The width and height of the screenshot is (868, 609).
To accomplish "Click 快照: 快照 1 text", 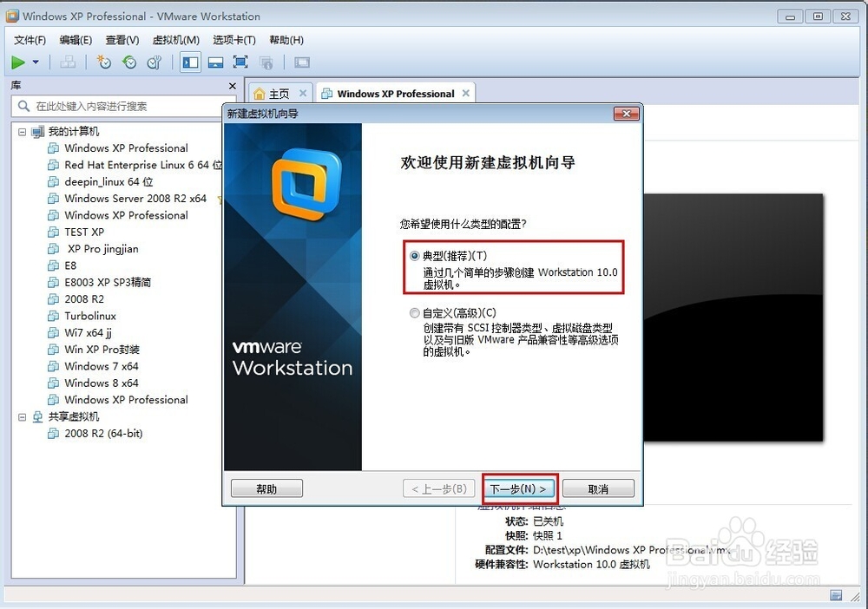I will tap(534, 535).
